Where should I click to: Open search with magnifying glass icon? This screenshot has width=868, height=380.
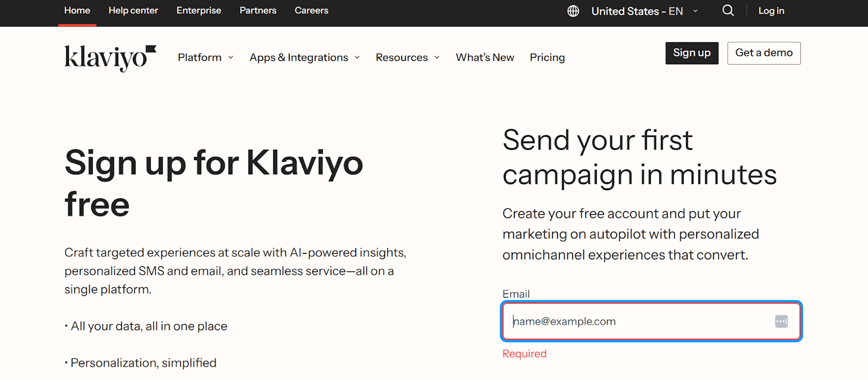(x=728, y=11)
